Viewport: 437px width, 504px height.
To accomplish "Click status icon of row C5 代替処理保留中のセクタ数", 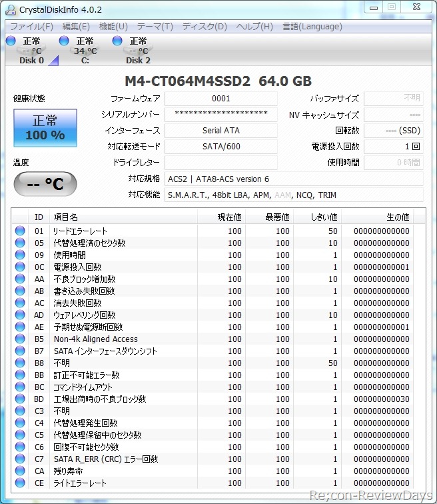I will point(20,435).
